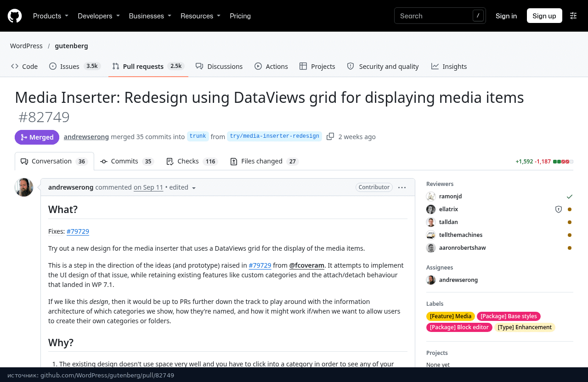This screenshot has width=588, height=382.
Task: Open the Issues tab
Action: pyautogui.click(x=75, y=67)
